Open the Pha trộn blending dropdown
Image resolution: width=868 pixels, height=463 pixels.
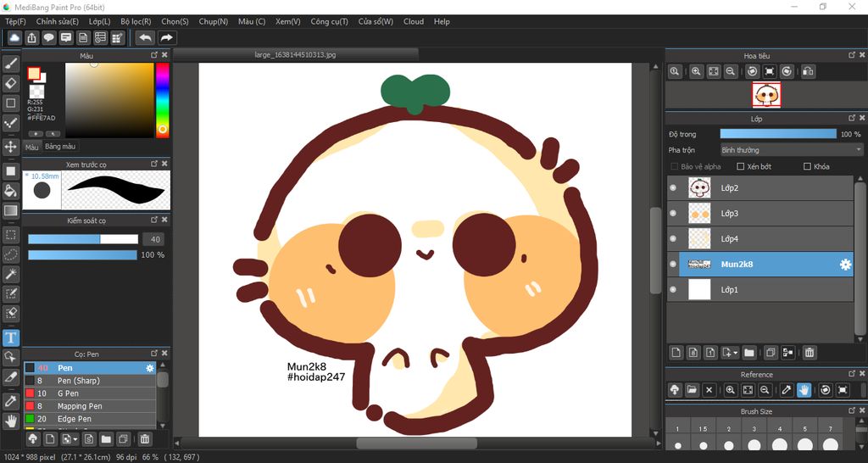[x=792, y=150]
